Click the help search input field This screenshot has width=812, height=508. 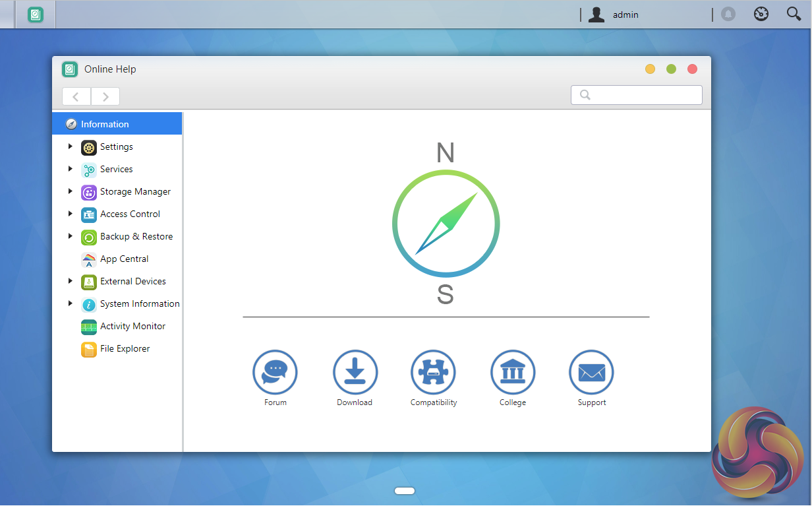(x=637, y=95)
